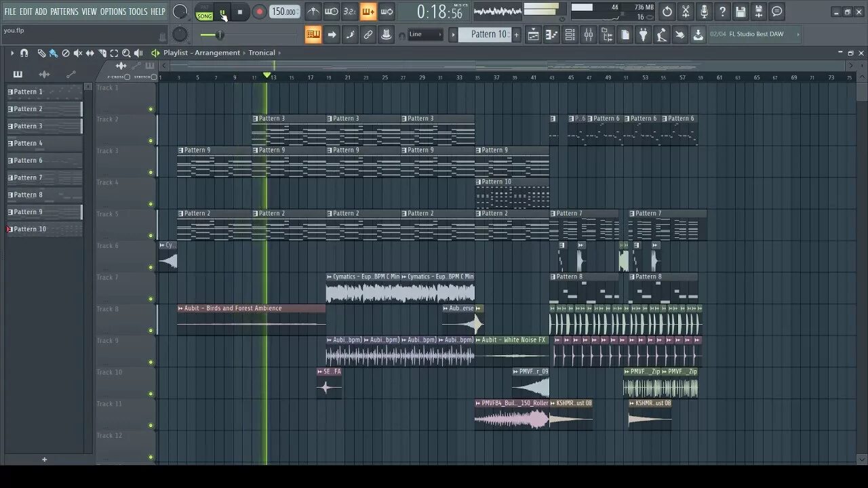Open the playlist options arrow menu
This screenshot has width=868, height=488.
(12, 53)
